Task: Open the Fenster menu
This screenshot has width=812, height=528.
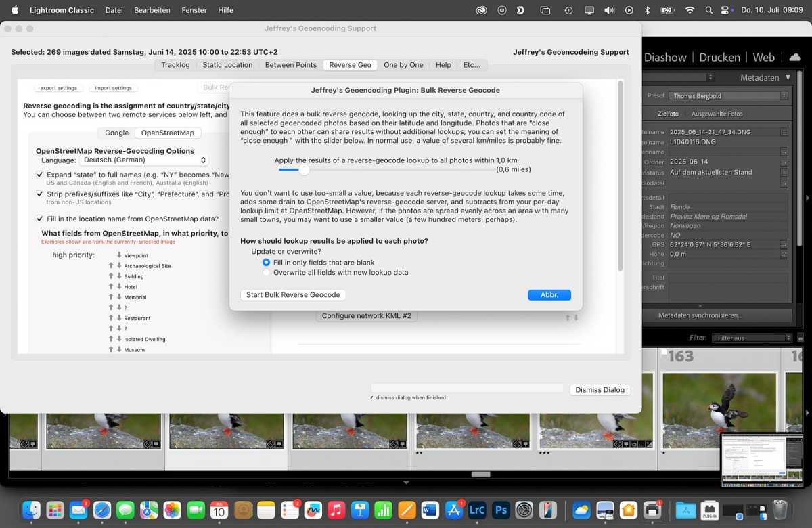Action: pos(194,10)
